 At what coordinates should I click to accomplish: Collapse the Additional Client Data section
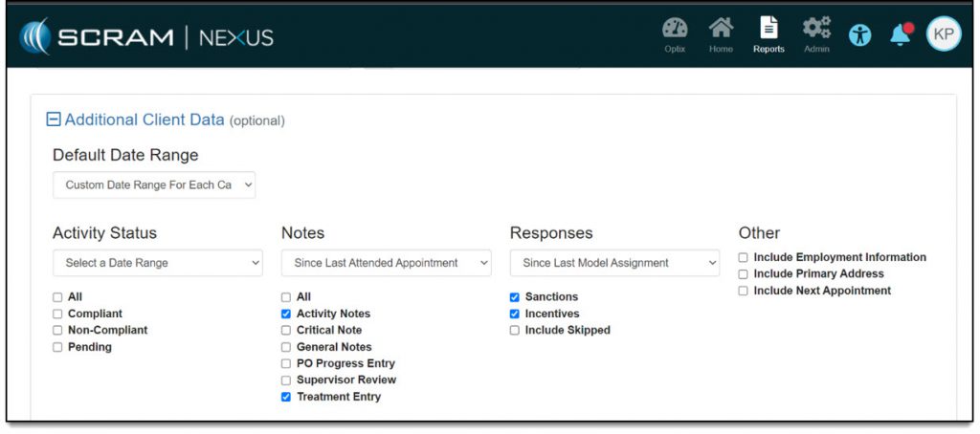click(x=54, y=119)
